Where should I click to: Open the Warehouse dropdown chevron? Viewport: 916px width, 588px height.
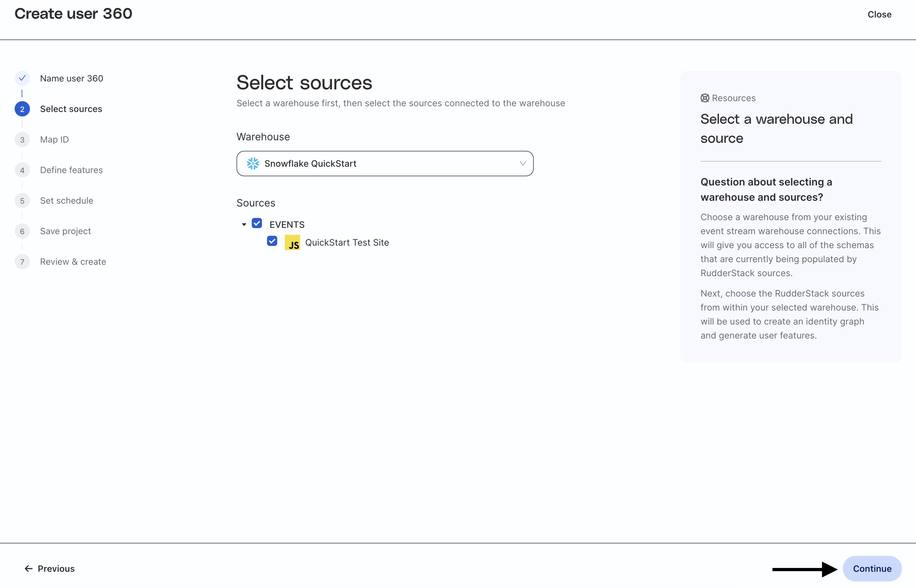523,164
